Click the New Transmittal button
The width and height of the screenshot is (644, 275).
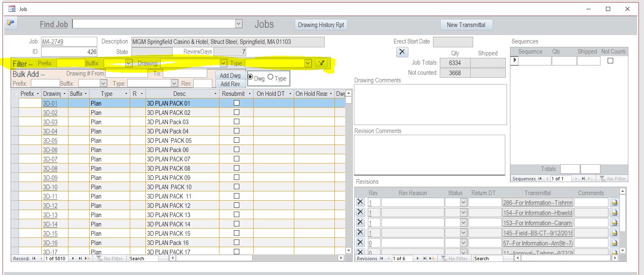[466, 25]
